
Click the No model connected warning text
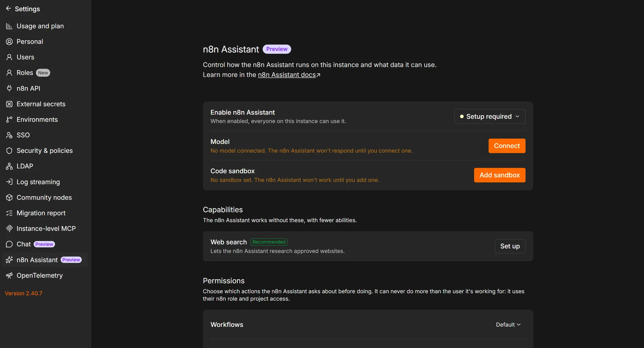coord(311,151)
